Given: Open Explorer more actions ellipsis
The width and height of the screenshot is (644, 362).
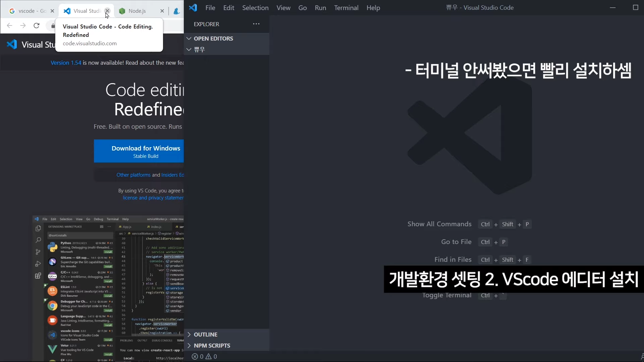Looking at the screenshot, I should point(256,24).
